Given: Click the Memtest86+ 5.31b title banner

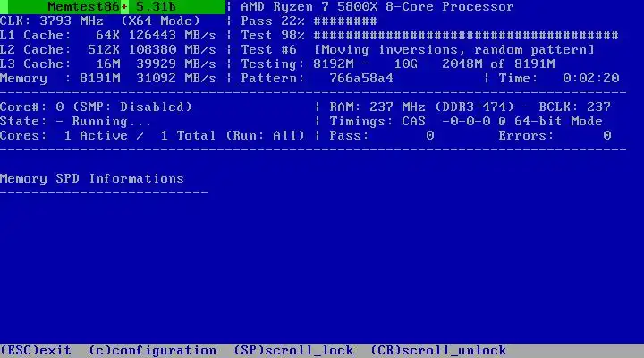Looking at the screenshot, I should click(x=112, y=7).
